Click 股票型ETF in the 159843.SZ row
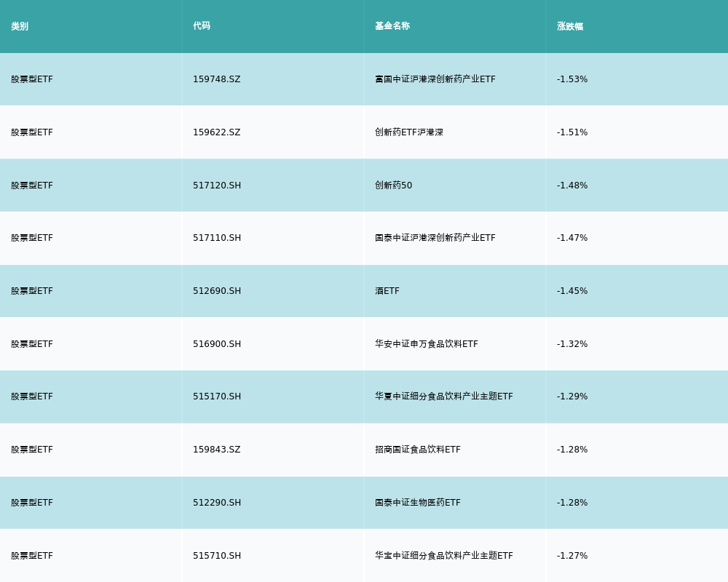 [x=32, y=450]
